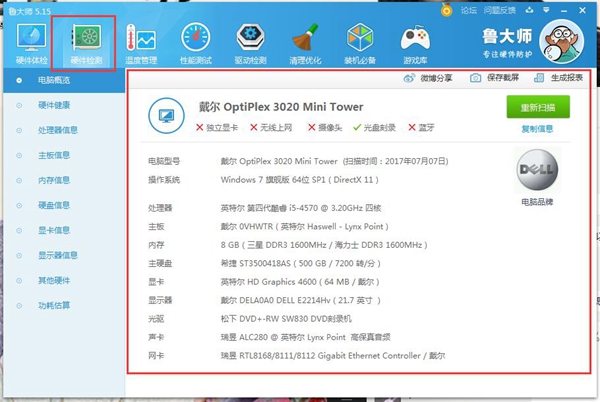This screenshot has height=402, width=600.
Task: Click the 鲁大师 brand logo text
Action: click(x=507, y=37)
